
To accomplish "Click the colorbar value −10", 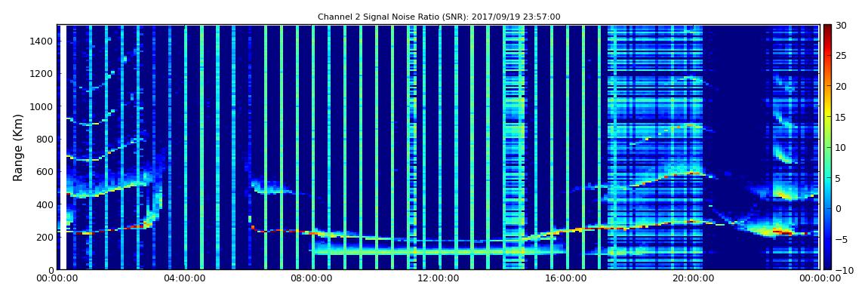I will click(x=843, y=269).
